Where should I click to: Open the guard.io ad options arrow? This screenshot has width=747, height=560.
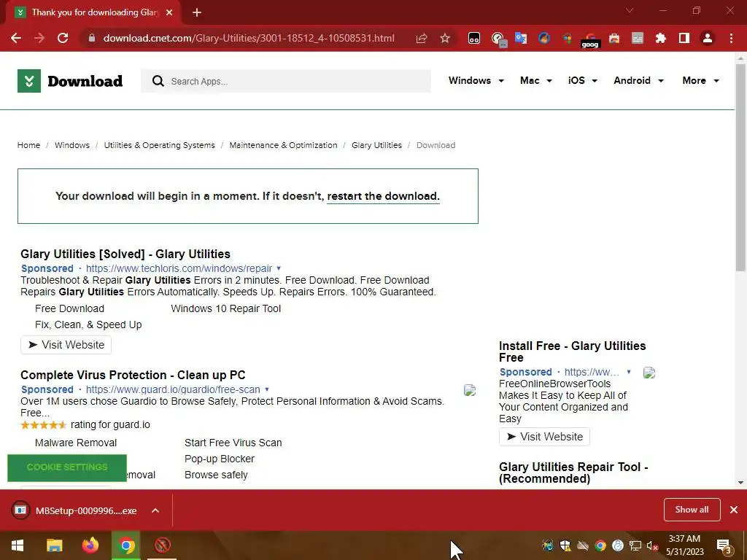click(x=267, y=389)
